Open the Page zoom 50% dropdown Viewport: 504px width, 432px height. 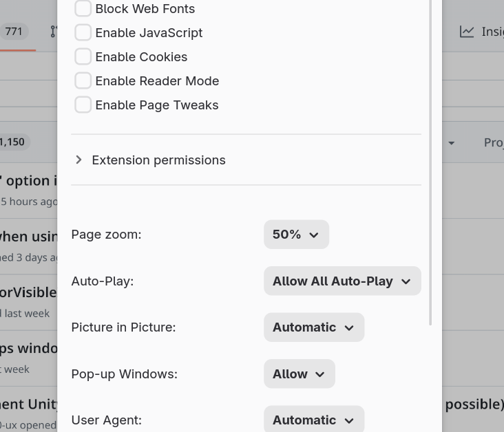tap(296, 235)
